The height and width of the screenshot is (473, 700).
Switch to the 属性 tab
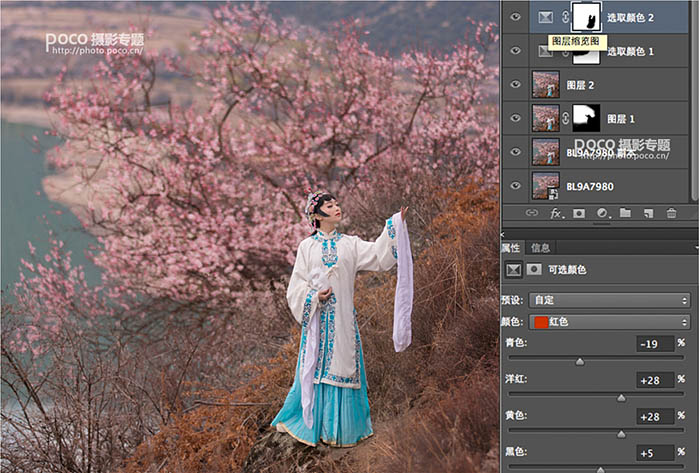pyautogui.click(x=511, y=248)
